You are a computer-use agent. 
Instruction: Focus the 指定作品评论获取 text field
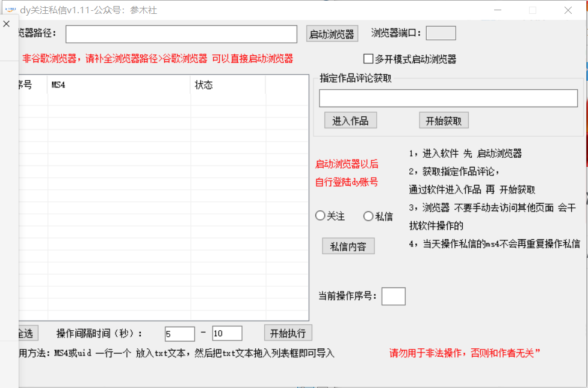click(x=448, y=98)
